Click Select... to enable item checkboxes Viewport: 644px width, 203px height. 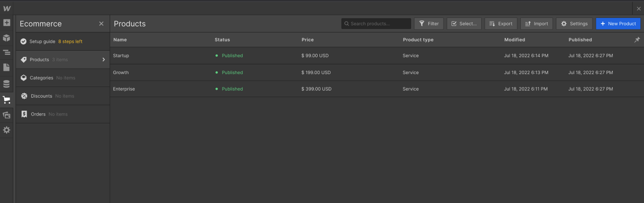tap(464, 24)
